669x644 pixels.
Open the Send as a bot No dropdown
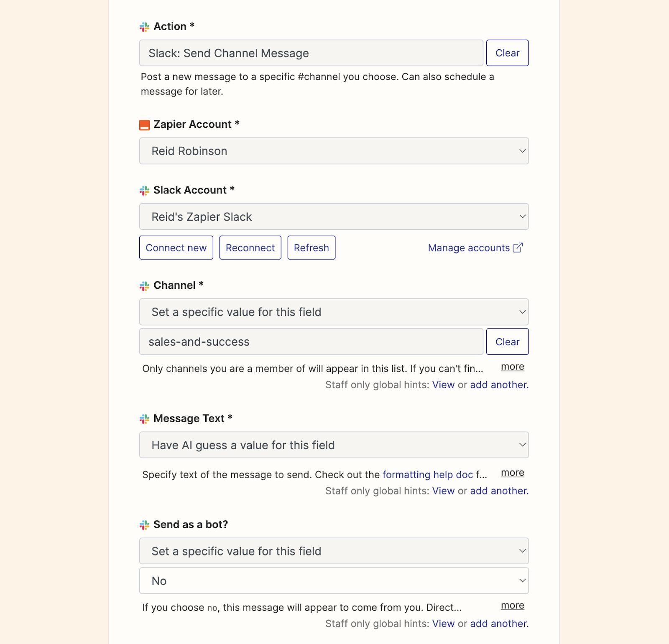tap(334, 580)
